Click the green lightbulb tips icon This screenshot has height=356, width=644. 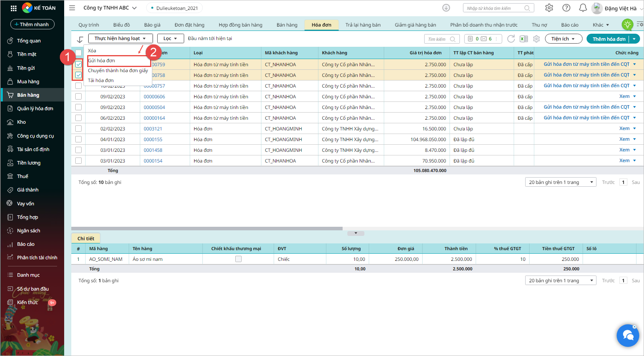tap(627, 25)
